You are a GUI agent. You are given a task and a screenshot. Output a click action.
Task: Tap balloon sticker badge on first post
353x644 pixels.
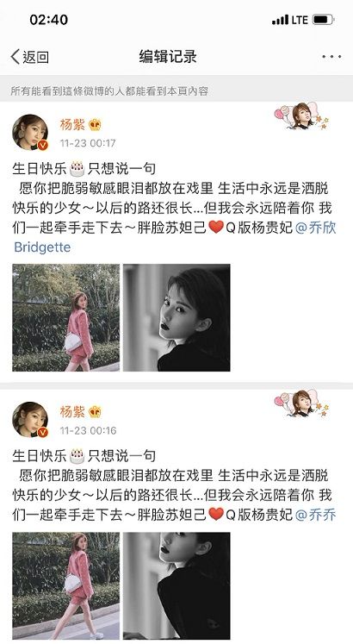[301, 116]
